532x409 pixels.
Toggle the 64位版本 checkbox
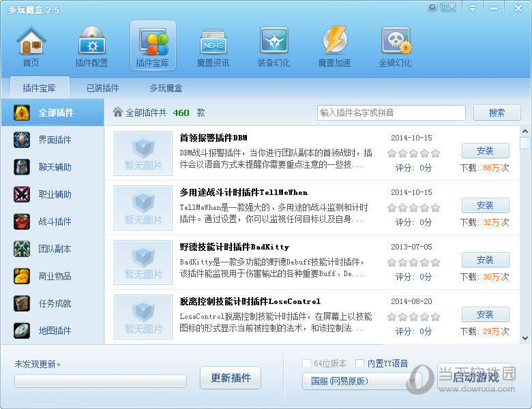tap(306, 363)
